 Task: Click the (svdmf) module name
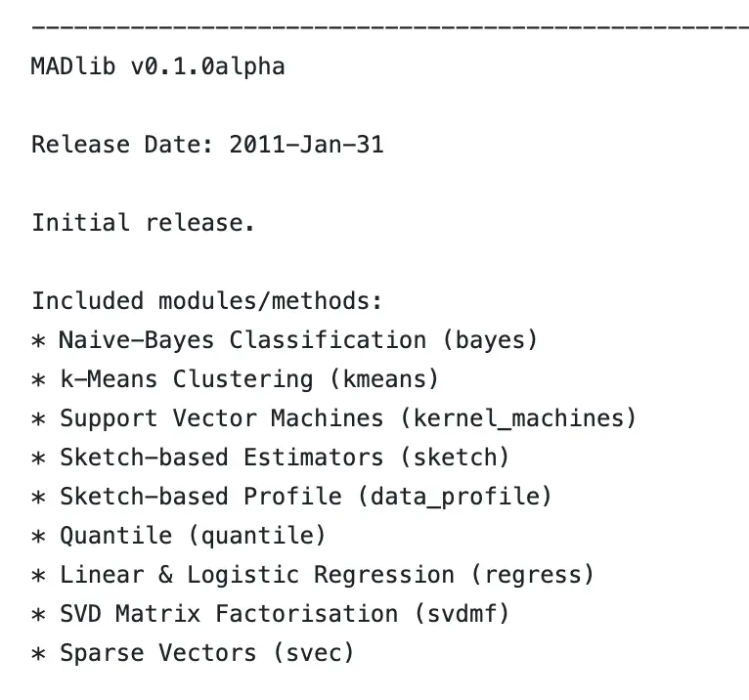(x=462, y=614)
